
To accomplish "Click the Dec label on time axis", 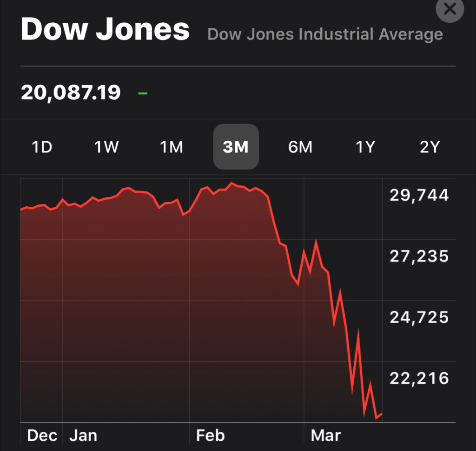I will point(42,436).
